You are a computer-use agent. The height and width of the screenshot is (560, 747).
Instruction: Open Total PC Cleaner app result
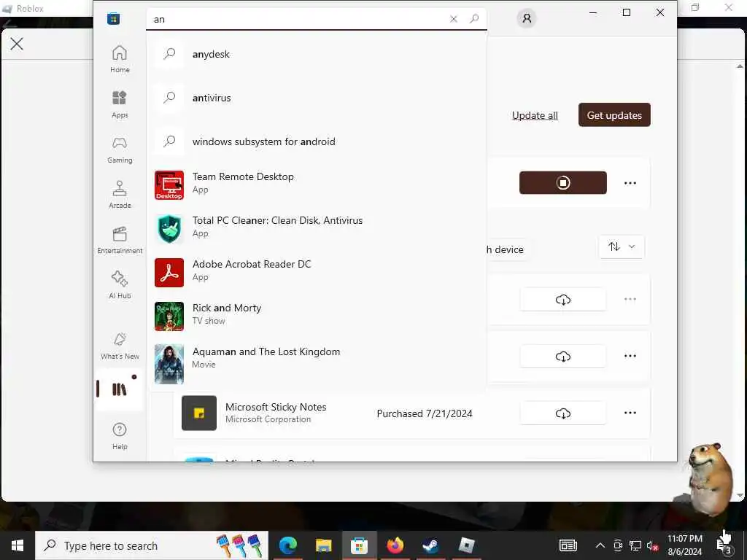coord(318,228)
